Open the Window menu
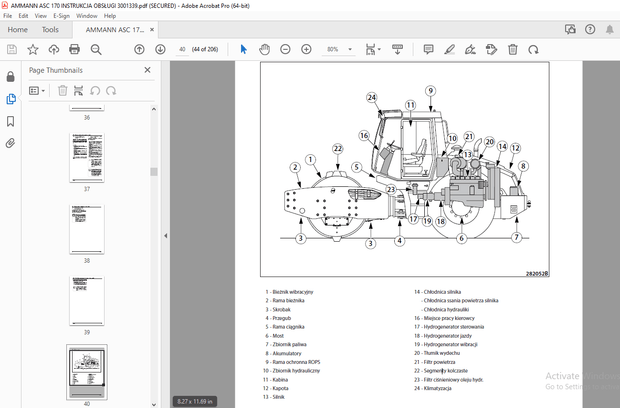620x408 pixels. click(87, 16)
